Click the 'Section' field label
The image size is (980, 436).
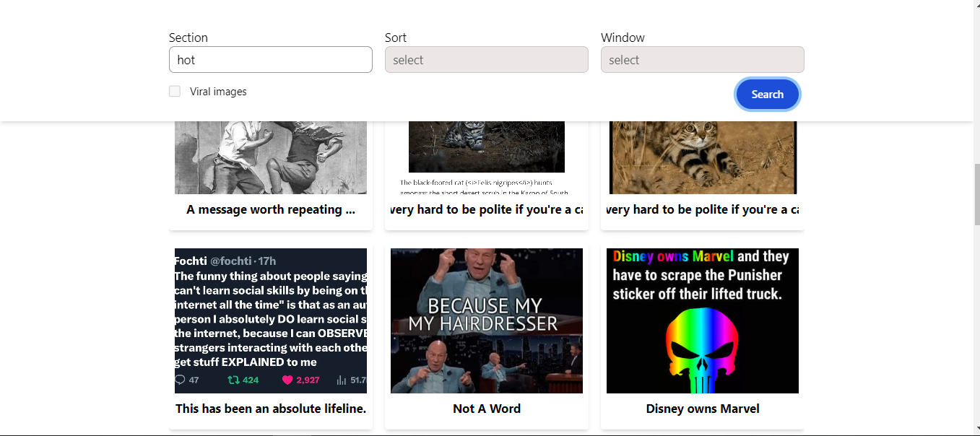click(x=188, y=38)
